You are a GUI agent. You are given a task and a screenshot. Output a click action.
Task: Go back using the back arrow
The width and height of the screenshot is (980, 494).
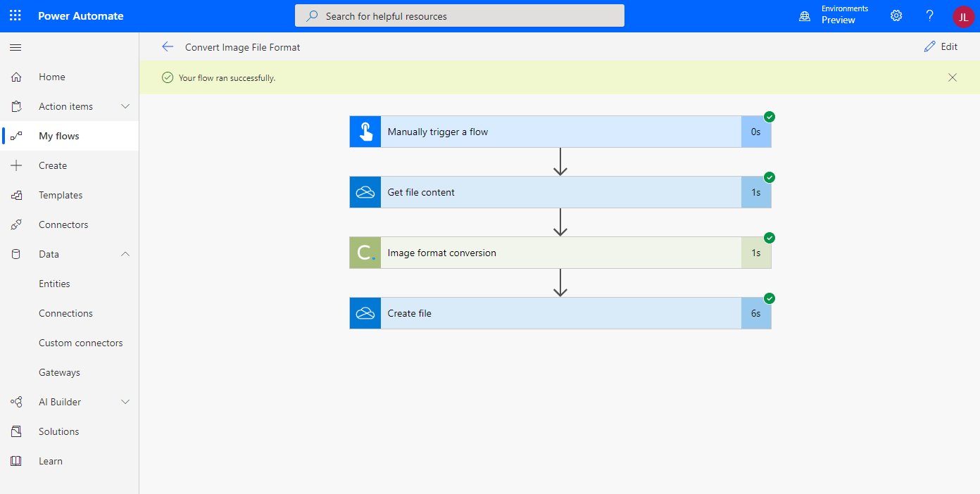click(168, 46)
